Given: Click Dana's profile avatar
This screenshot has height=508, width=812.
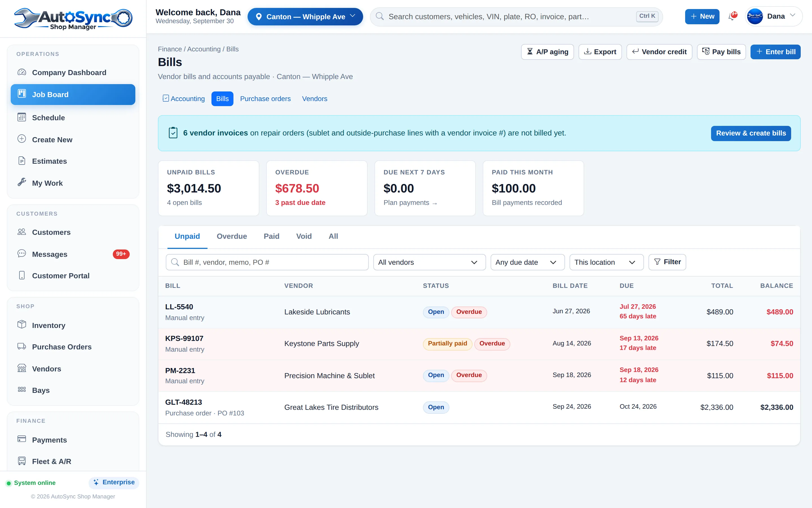Looking at the screenshot, I should tap(755, 16).
